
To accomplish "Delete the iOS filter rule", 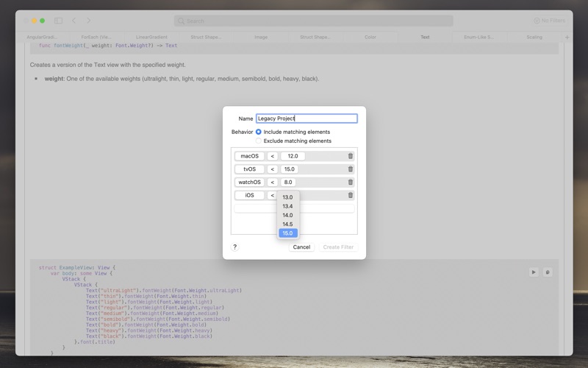I will pos(350,196).
